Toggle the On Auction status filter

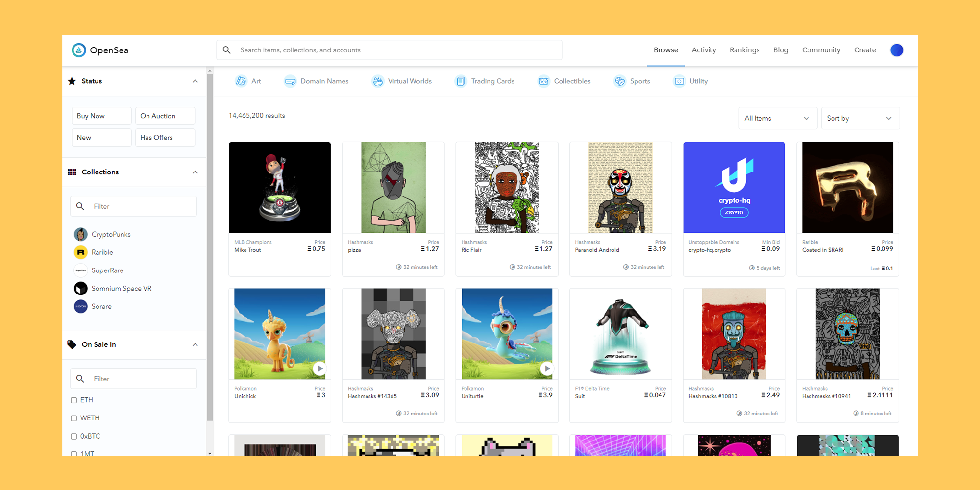pyautogui.click(x=165, y=116)
